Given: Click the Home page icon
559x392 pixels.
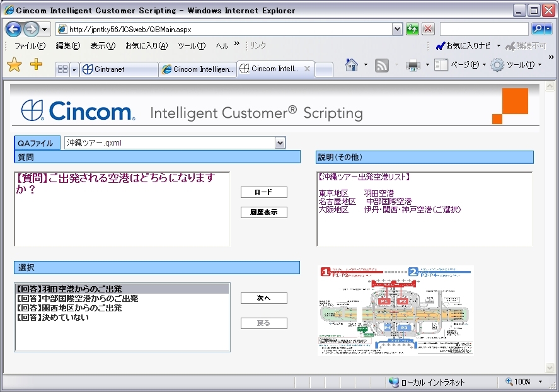Looking at the screenshot, I should (352, 65).
